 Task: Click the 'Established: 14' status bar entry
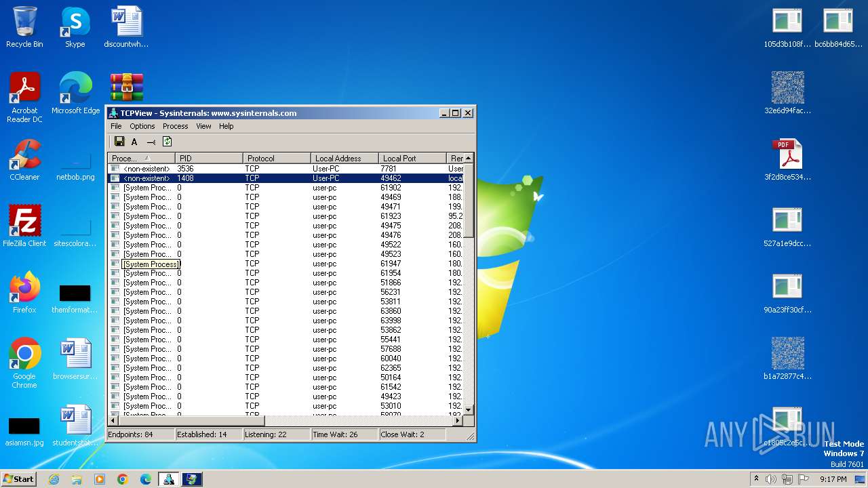(209, 434)
